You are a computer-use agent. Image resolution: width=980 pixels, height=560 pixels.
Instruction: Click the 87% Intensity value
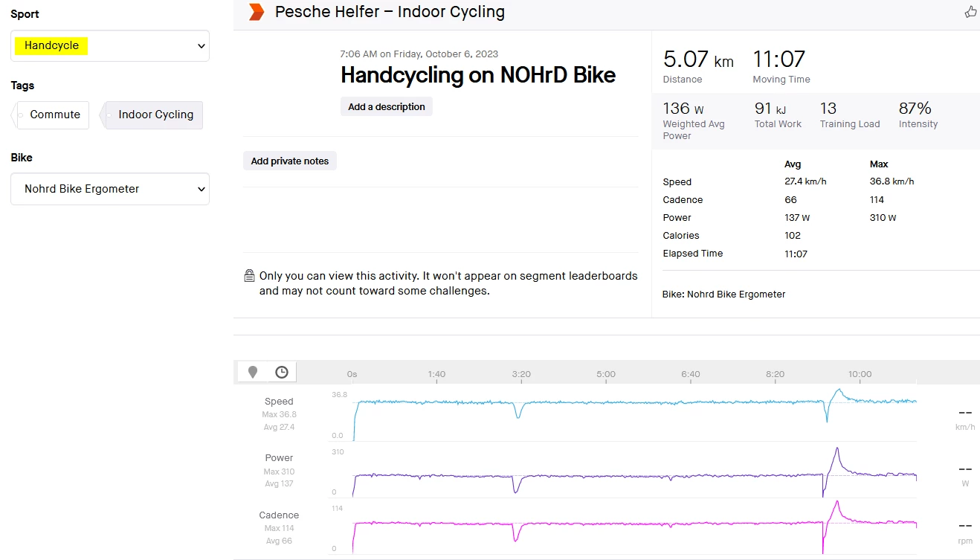(915, 109)
